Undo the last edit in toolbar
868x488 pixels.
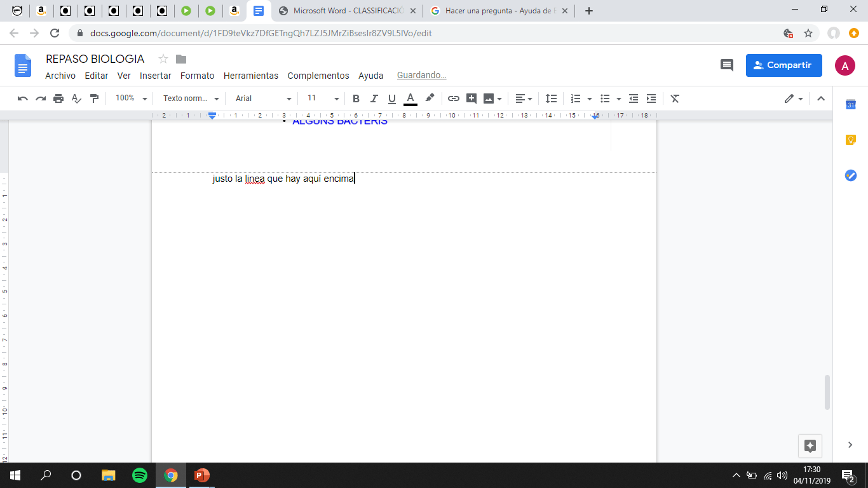[23, 98]
